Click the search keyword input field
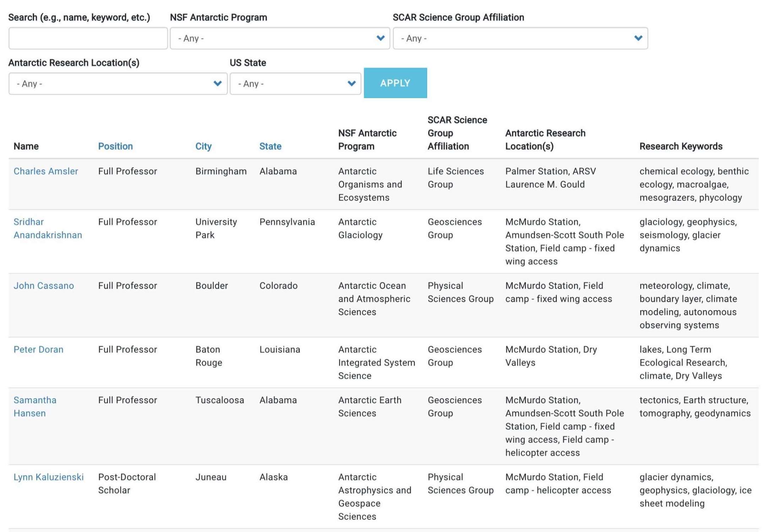This screenshot has width=765, height=532. 88,38
